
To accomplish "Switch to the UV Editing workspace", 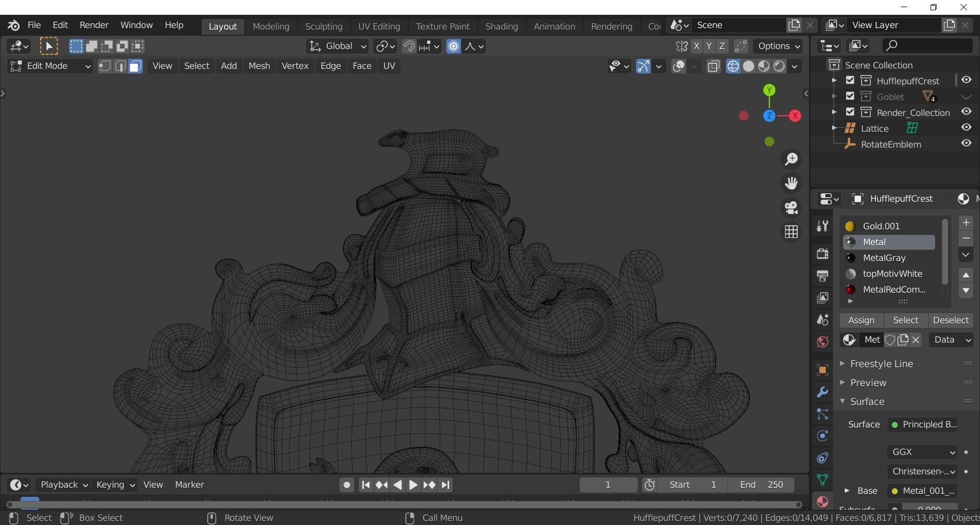I will 379,27.
